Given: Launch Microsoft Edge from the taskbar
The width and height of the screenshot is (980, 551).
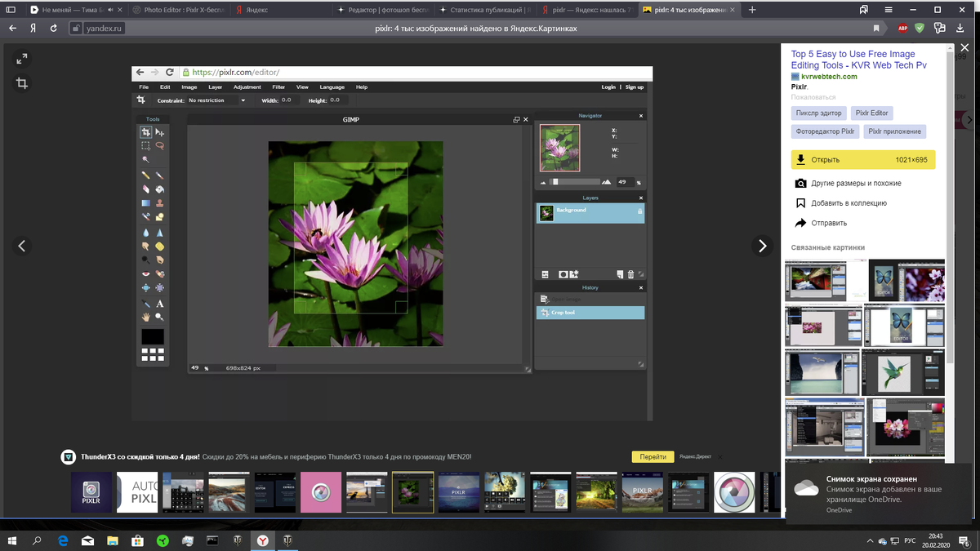Looking at the screenshot, I should click(x=62, y=540).
